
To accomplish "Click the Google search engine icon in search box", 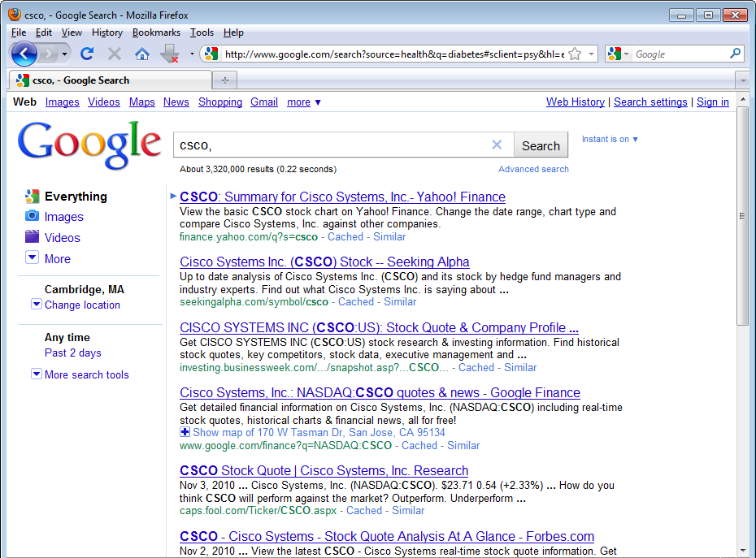I will click(615, 54).
